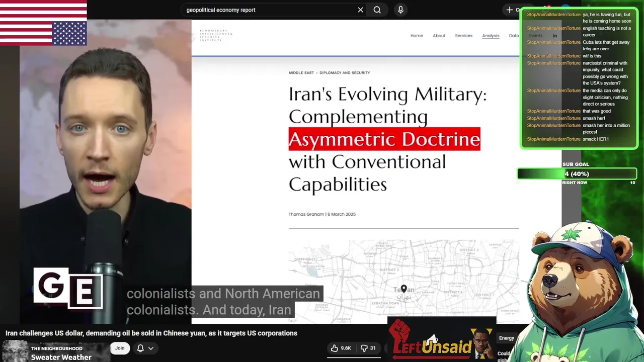Click the Join channel button
Screen dimensions: 644x362
119,348
